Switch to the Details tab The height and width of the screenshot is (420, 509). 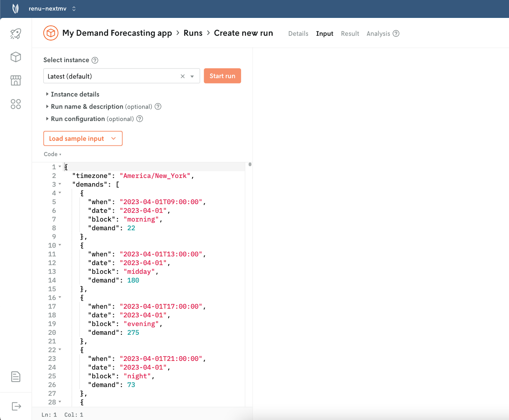click(x=298, y=34)
